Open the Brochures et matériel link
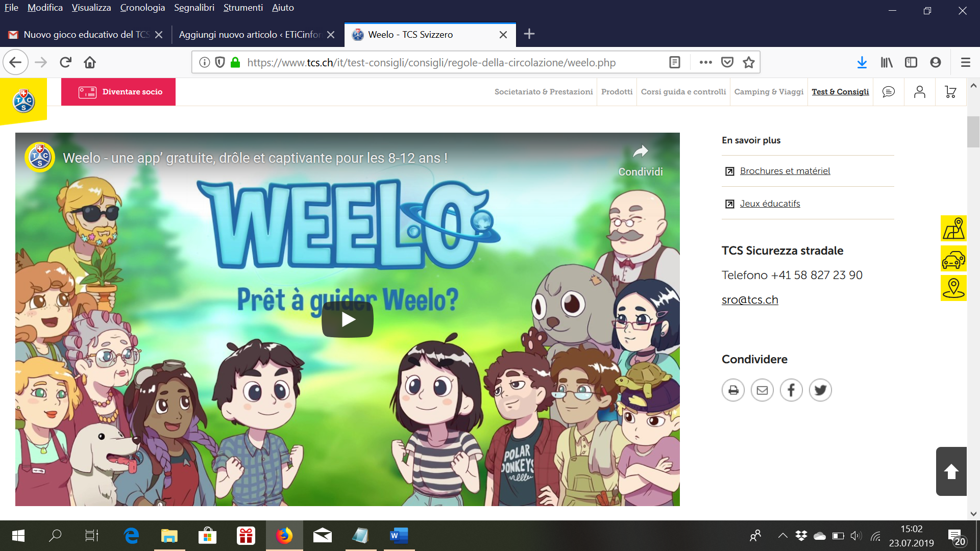 coord(785,171)
